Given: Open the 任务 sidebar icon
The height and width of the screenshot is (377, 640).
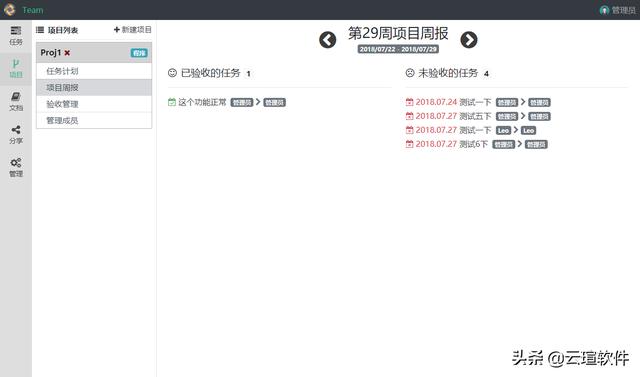Looking at the screenshot, I should coord(16,36).
